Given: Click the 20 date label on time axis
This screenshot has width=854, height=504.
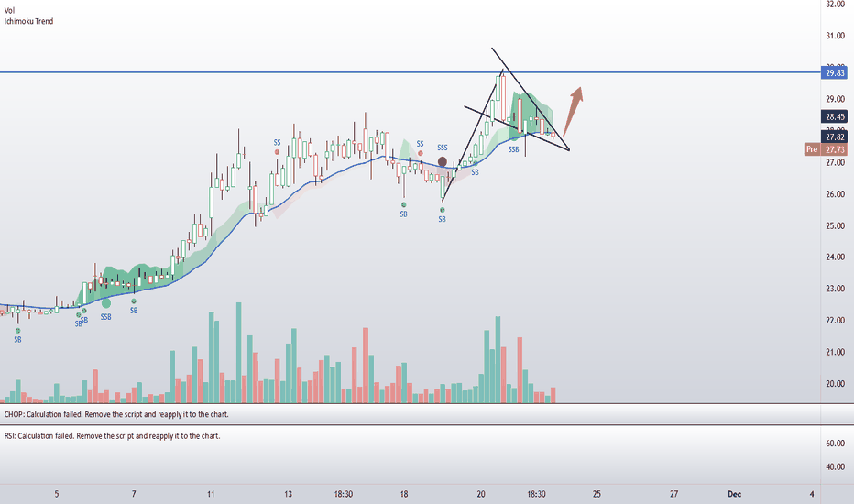Looking at the screenshot, I should tap(481, 494).
